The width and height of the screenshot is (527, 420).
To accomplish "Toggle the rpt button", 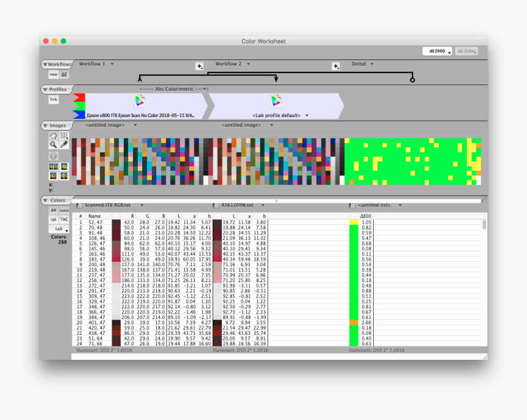I will (x=53, y=220).
